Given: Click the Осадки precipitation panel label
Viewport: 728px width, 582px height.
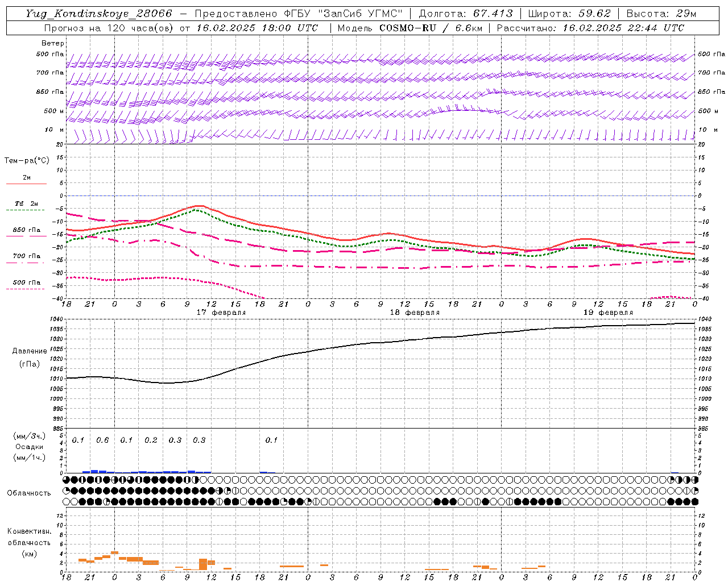Looking at the screenshot, I should 29,447.
